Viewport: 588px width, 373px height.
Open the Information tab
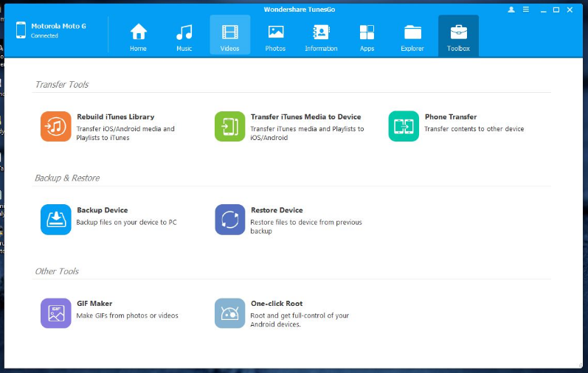[x=321, y=36]
